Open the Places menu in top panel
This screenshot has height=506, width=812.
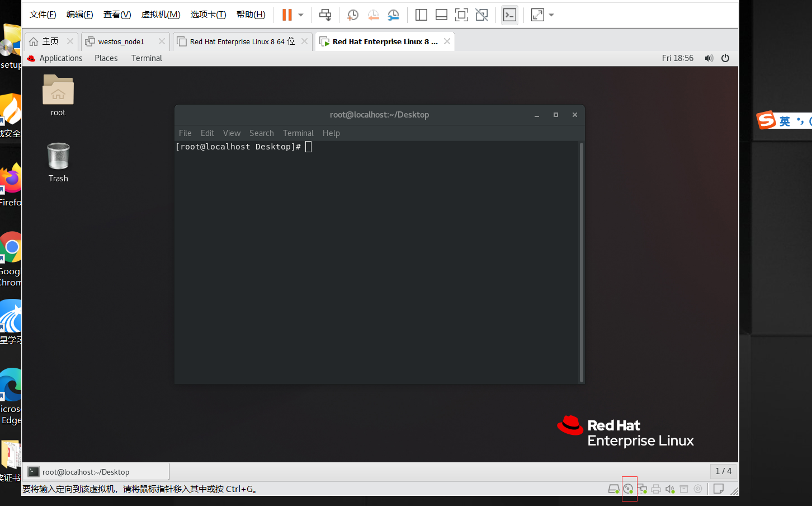click(x=106, y=58)
